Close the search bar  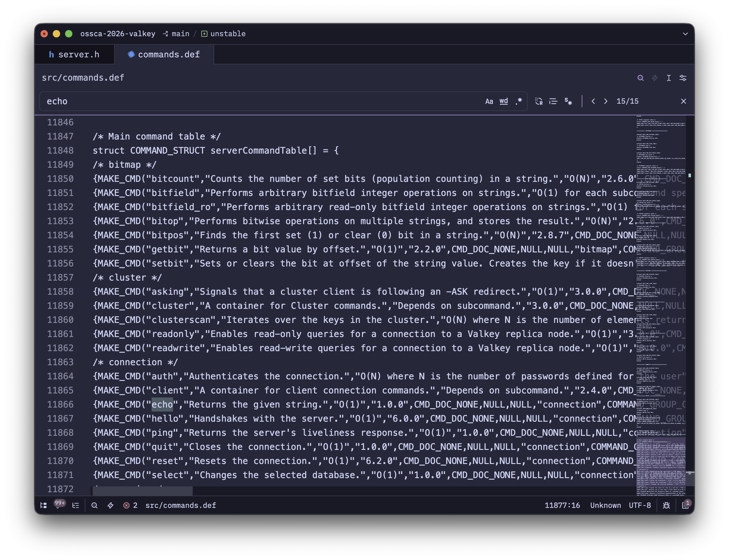[x=683, y=101]
